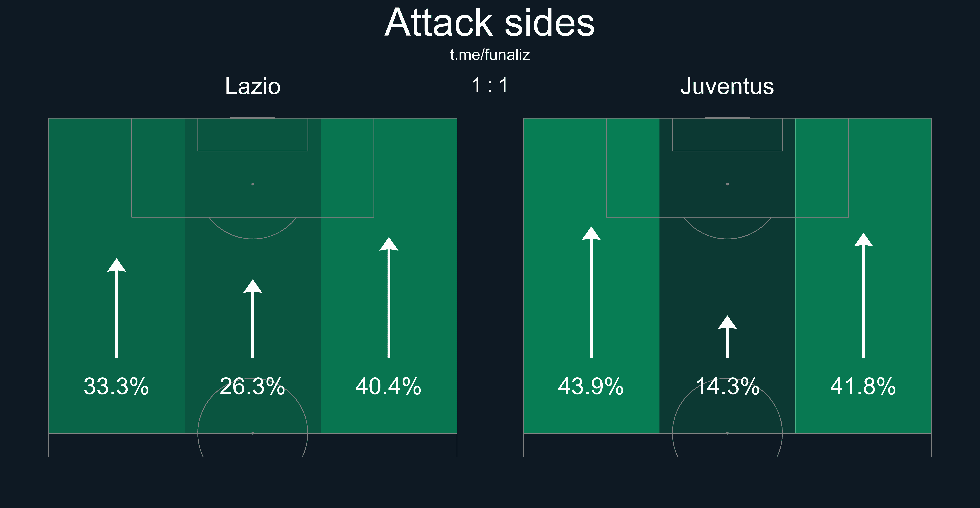Click Juventus' right flank attack arrow
Viewport: 980px width, 508px height.
coord(864,295)
